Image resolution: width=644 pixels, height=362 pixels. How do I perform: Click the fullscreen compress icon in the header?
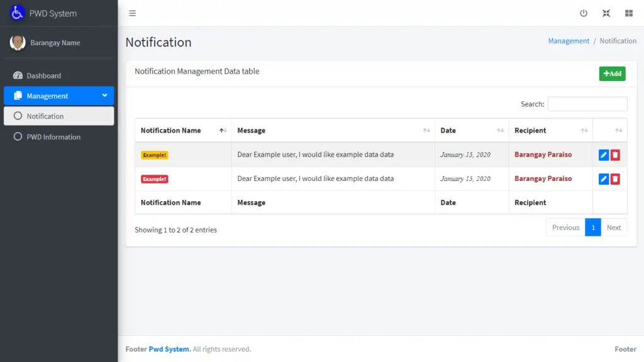(x=606, y=13)
